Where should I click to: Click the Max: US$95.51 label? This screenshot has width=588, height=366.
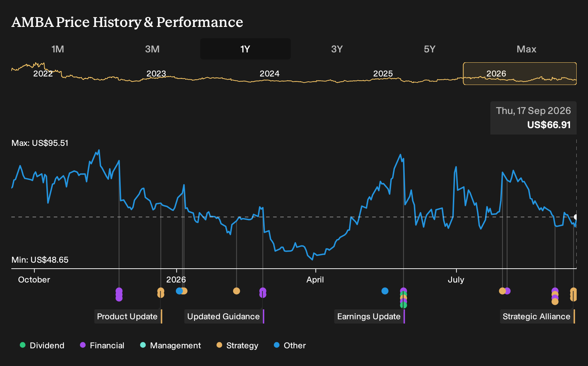(x=40, y=143)
